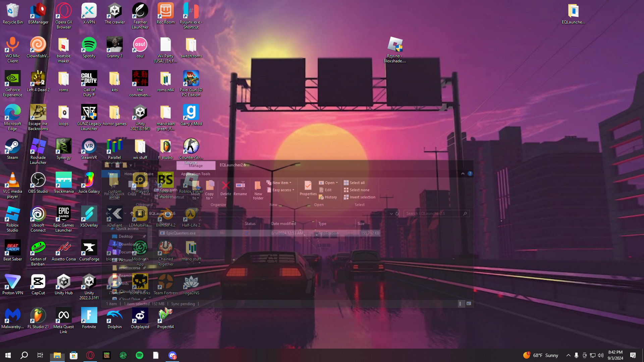
Task: Click the Search EQLauncher2.6 field
Action: 433,214
